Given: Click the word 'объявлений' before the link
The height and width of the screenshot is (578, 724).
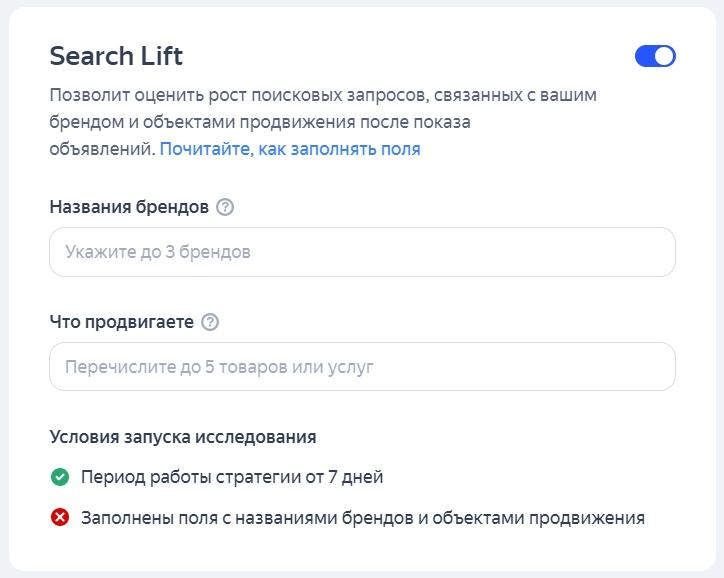Looking at the screenshot, I should [102, 149].
